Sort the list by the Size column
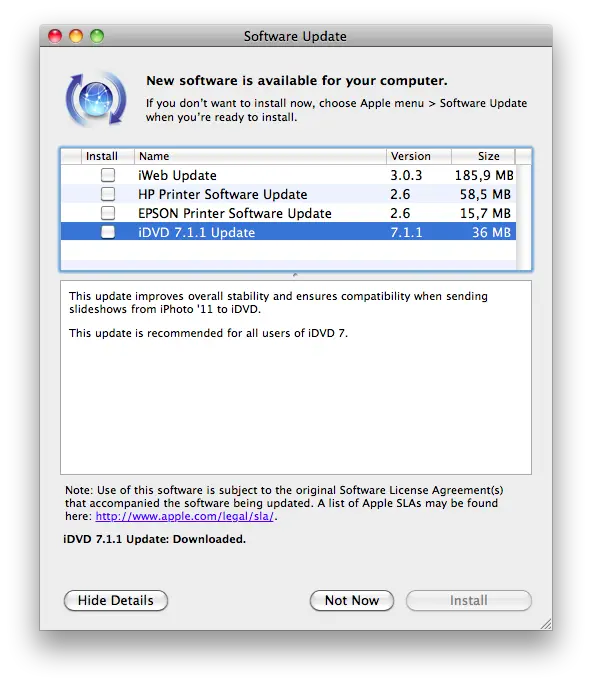 484,156
